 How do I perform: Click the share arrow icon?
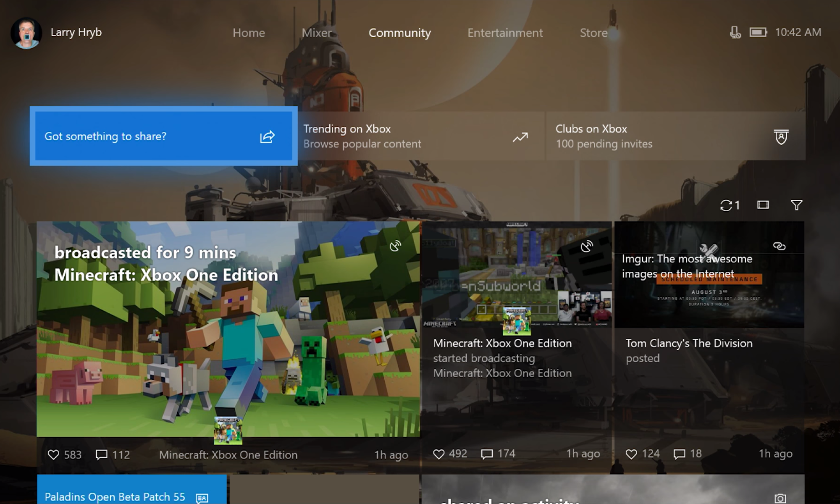[x=267, y=136]
